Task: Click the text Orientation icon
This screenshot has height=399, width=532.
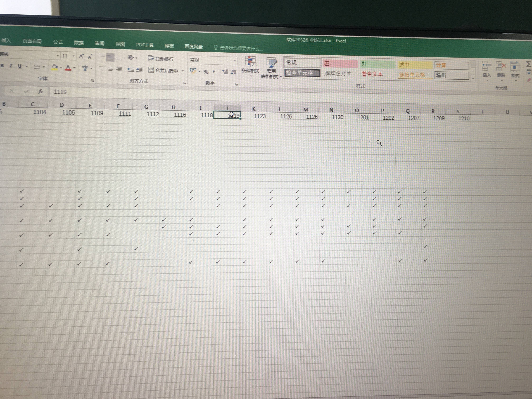Action: click(x=131, y=58)
